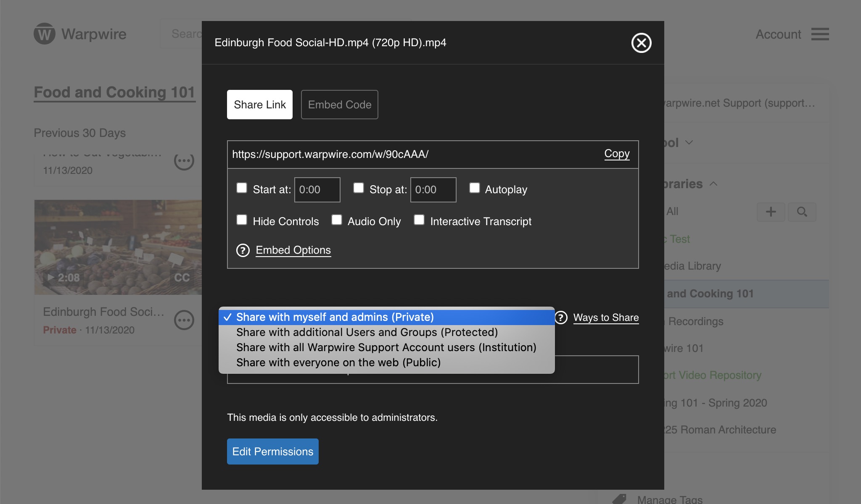The width and height of the screenshot is (861, 504).
Task: Click the add library plus icon
Action: click(771, 211)
